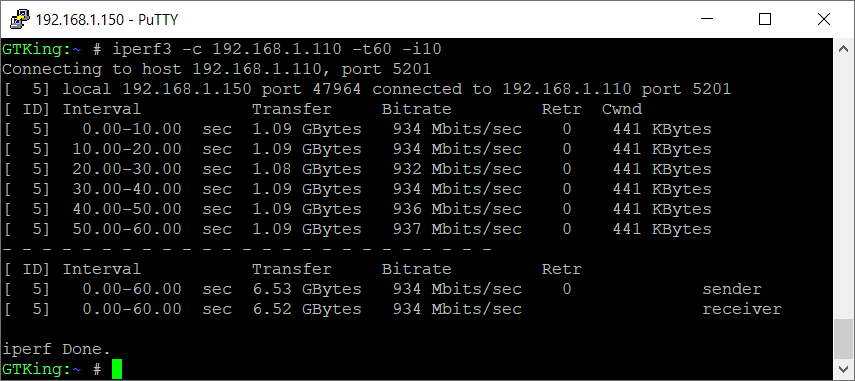Minimize the PuTTY window
This screenshot has width=855, height=381.
pos(707,19)
